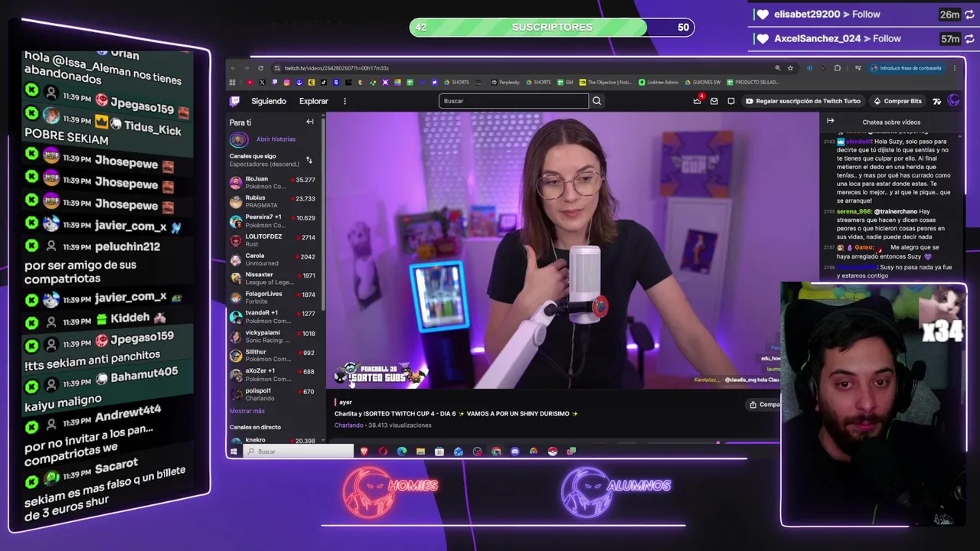Go to the Siguiendo tab
980x551 pixels.
(269, 101)
